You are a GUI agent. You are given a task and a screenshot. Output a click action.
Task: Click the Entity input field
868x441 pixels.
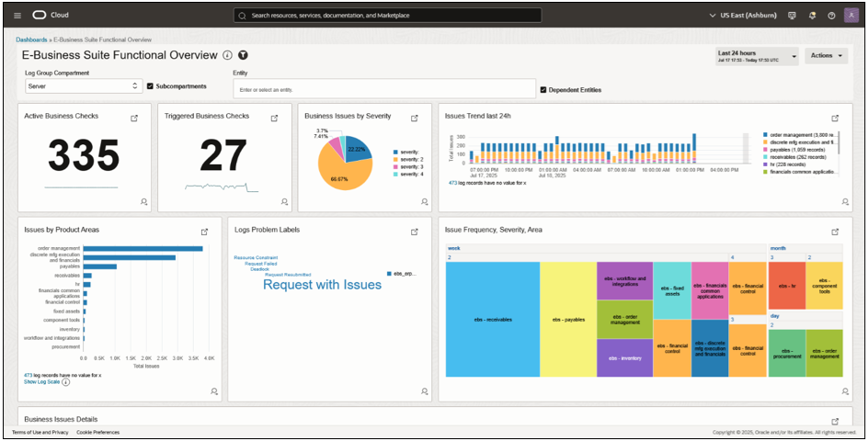click(x=384, y=89)
